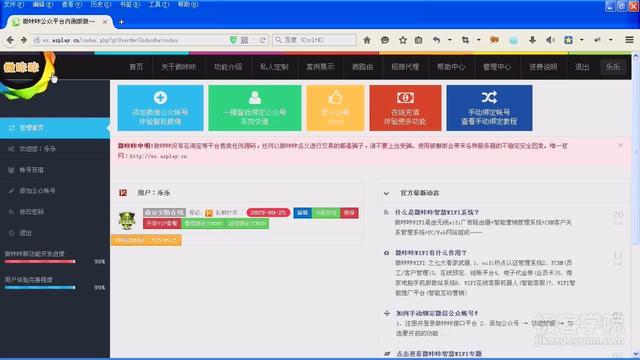Click the orange shop extension icon
This screenshot has height=360, width=640.
point(494,40)
